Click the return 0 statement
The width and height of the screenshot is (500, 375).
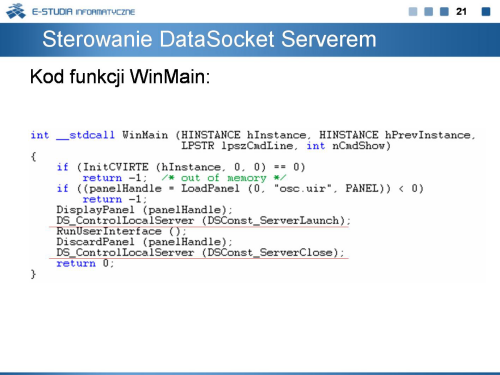(85, 263)
